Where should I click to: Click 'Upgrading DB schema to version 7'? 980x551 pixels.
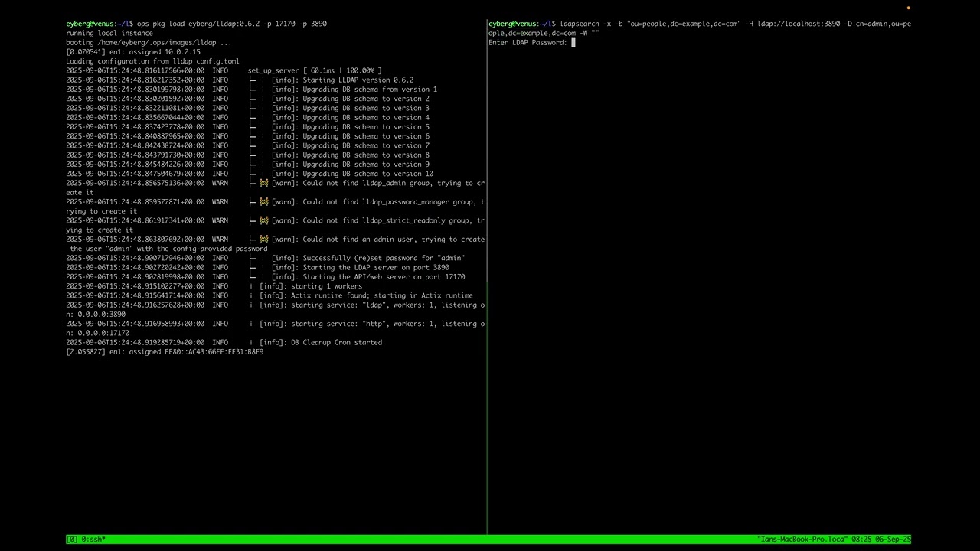click(366, 146)
